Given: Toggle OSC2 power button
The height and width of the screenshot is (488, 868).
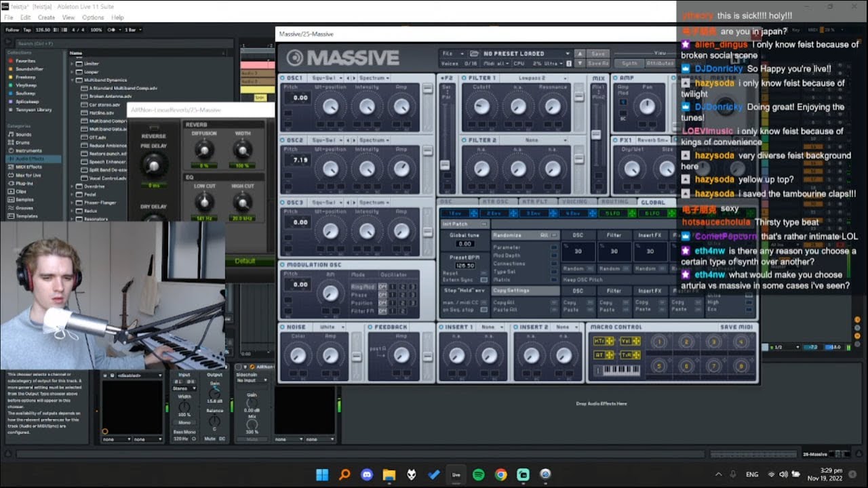Looking at the screenshot, I should click(283, 140).
